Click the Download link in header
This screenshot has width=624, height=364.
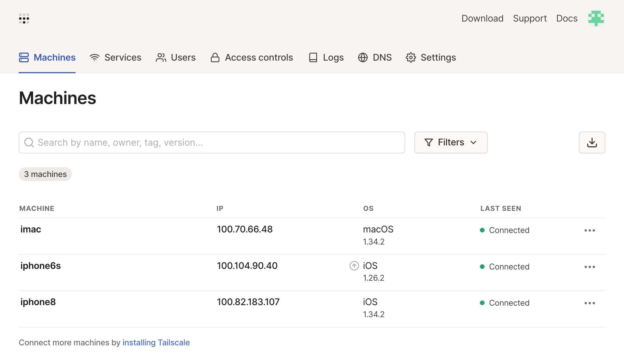pos(482,18)
